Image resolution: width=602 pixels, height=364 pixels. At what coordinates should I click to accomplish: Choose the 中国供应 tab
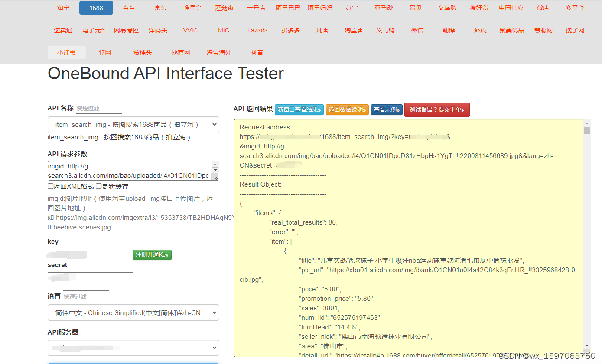coord(511,8)
